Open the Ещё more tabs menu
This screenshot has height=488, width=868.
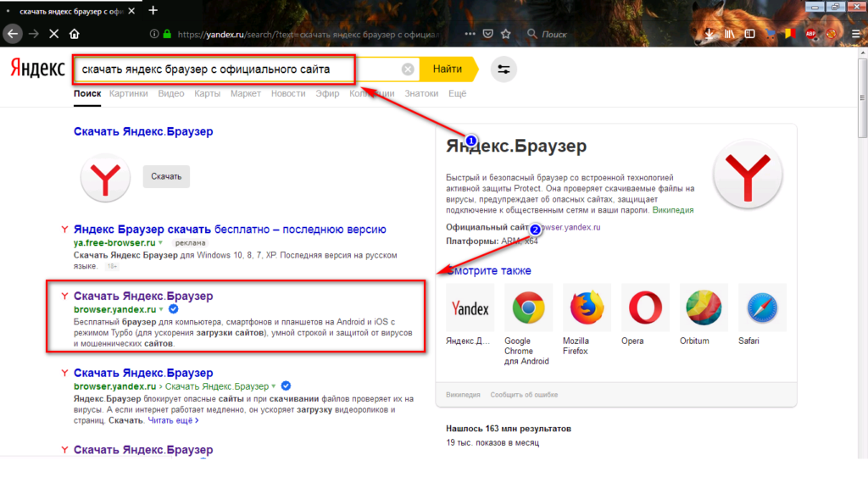click(x=457, y=93)
